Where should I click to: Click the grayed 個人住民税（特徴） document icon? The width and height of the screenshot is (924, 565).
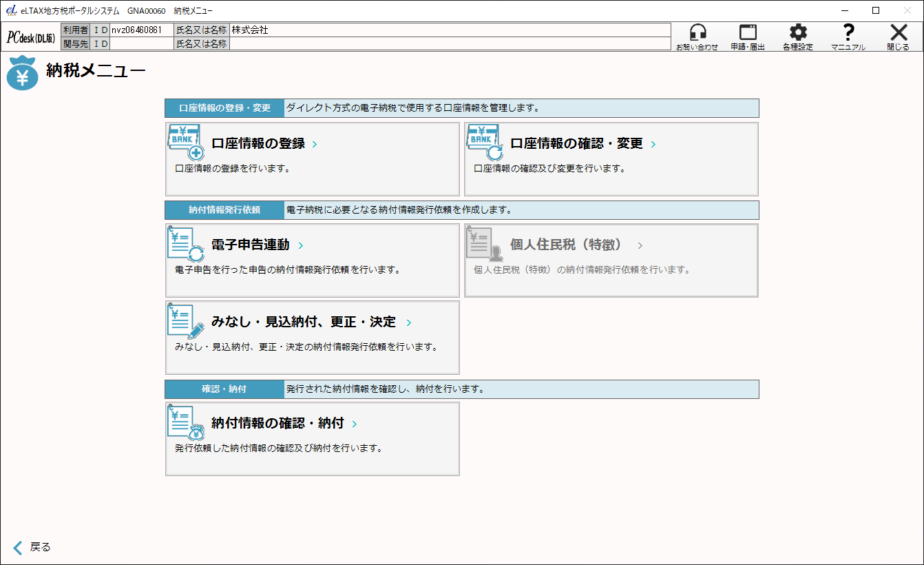(485, 244)
